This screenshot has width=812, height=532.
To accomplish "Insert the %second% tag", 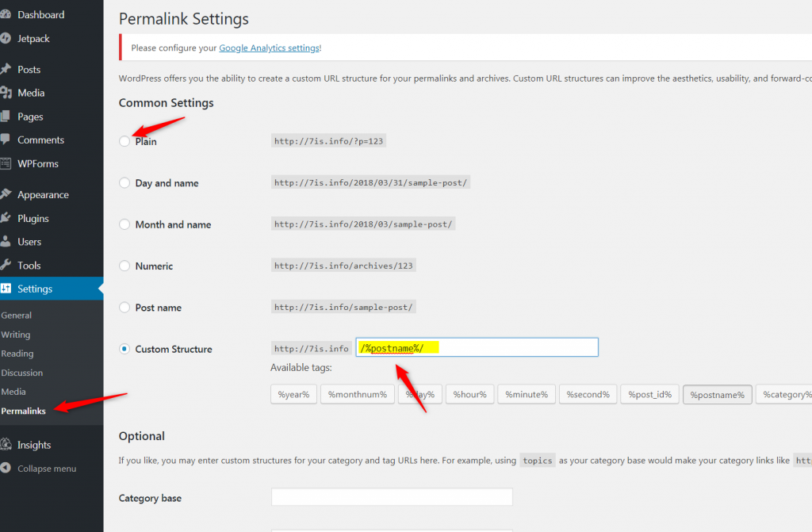I will point(588,394).
